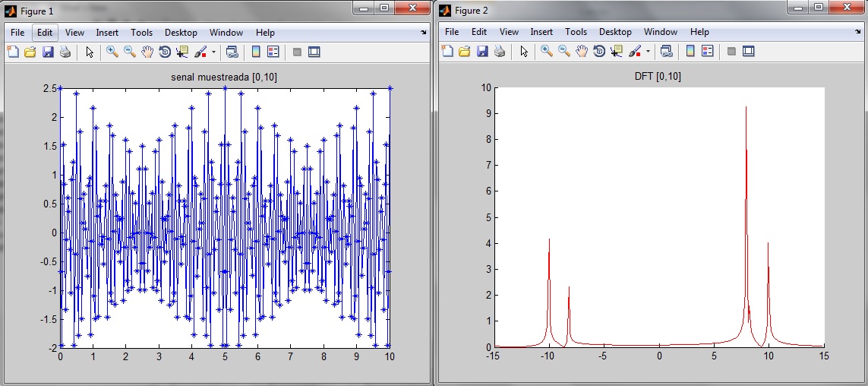Click Open File folder icon in Figure 2
868x386 pixels.
[465, 52]
